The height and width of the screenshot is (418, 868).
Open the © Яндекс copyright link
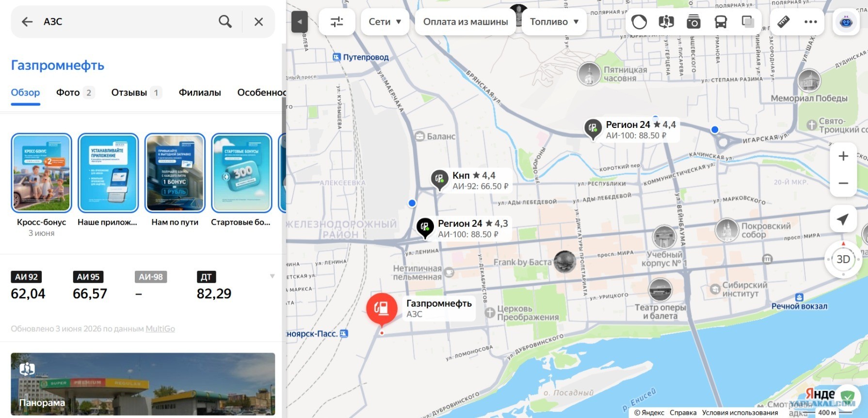[649, 413]
